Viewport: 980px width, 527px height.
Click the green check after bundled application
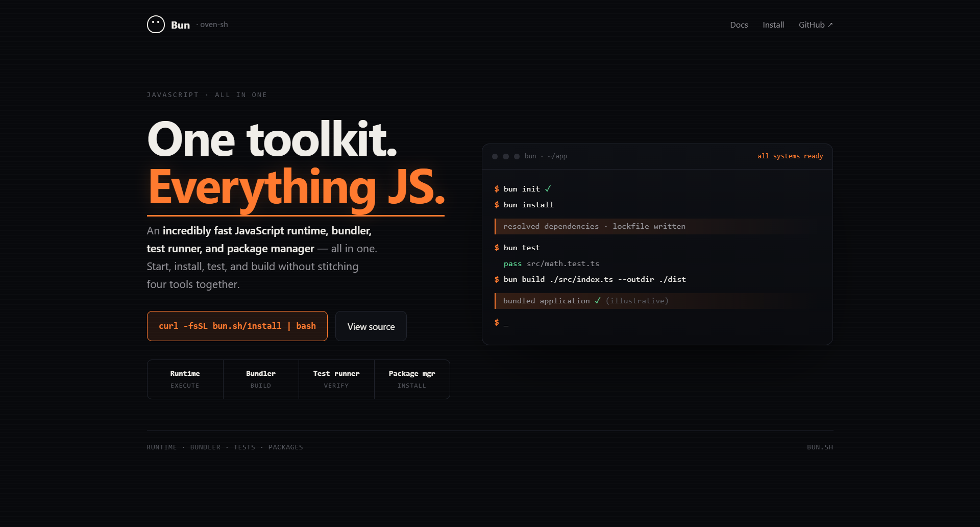pos(597,301)
